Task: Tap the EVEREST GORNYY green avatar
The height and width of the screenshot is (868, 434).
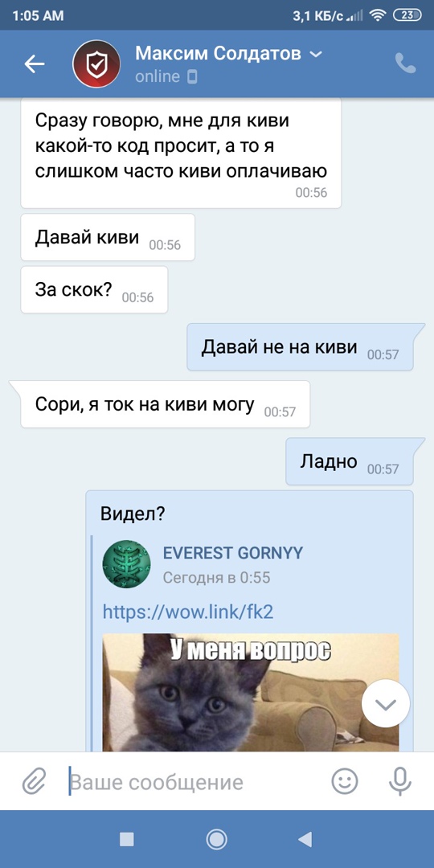Action: point(127,564)
